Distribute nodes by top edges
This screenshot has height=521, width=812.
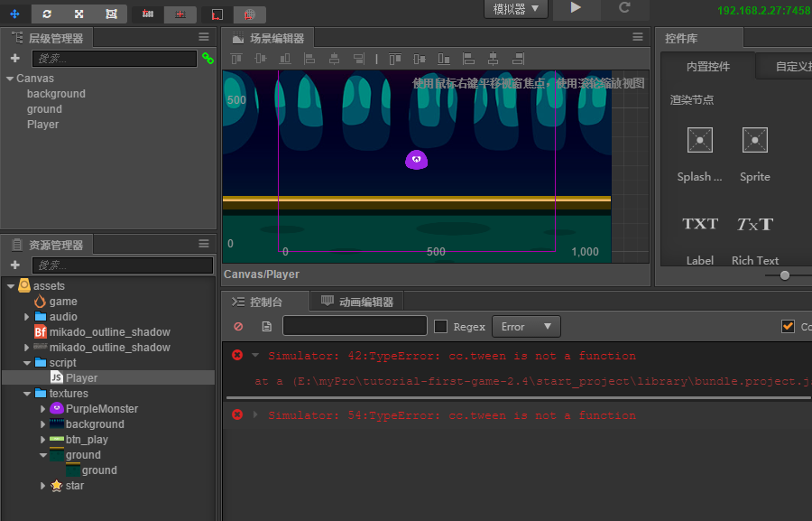pos(395,59)
